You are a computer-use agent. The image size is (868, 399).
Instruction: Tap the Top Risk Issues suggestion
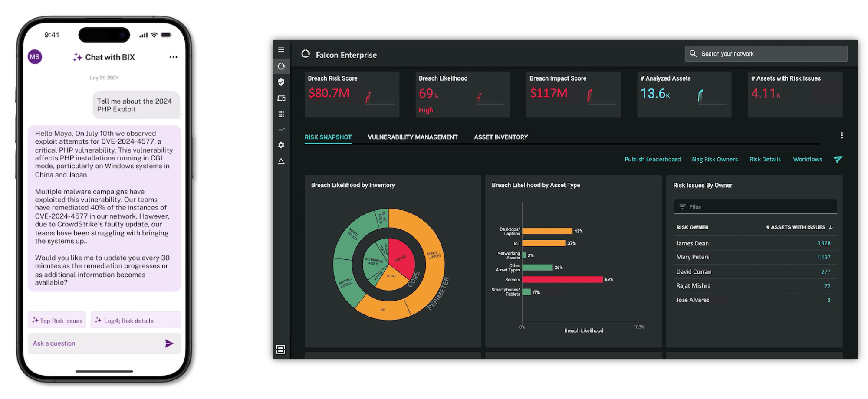(57, 321)
